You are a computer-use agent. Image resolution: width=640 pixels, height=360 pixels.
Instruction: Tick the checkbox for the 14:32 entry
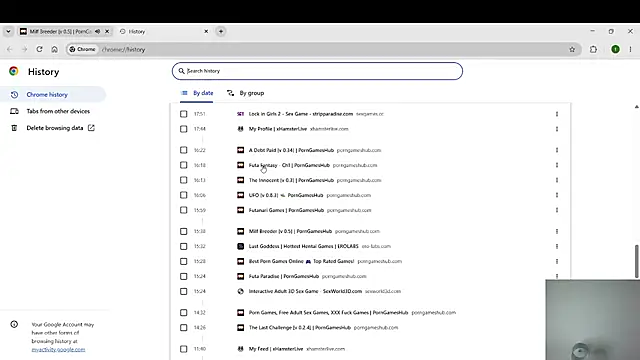[184, 313]
